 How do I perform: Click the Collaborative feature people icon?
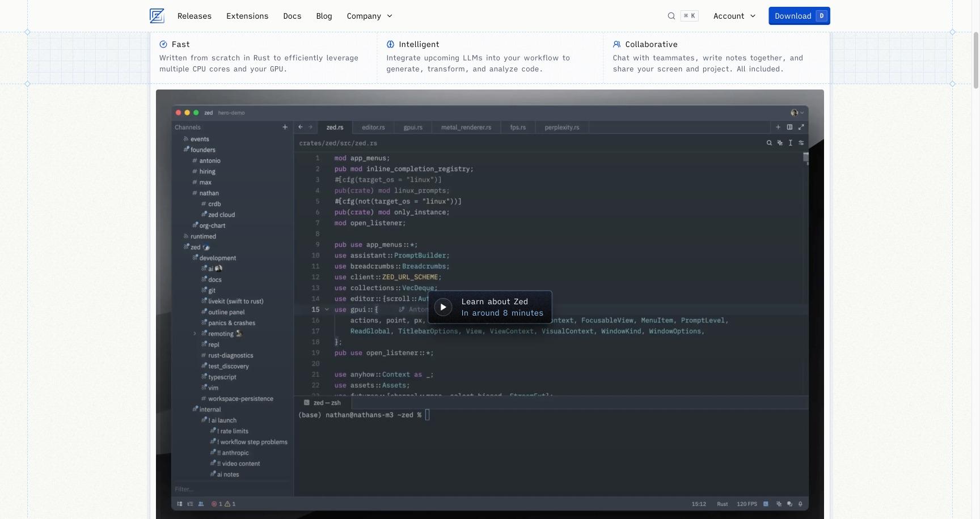click(x=616, y=44)
